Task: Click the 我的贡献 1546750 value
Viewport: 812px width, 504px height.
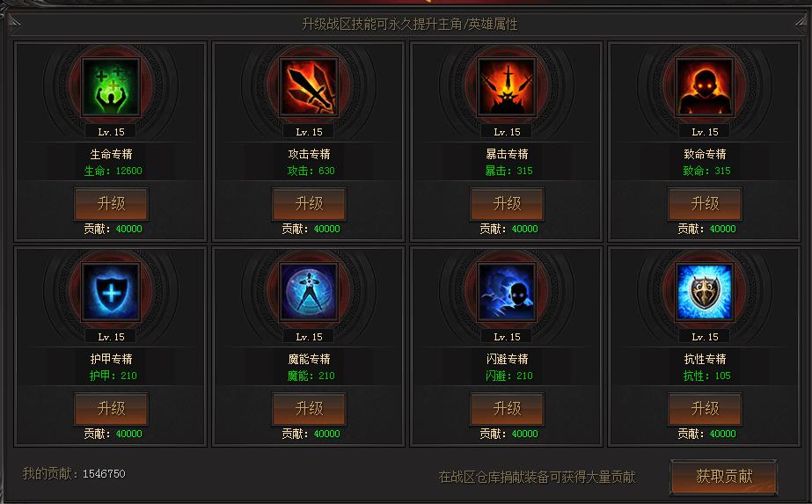Action: tap(104, 473)
